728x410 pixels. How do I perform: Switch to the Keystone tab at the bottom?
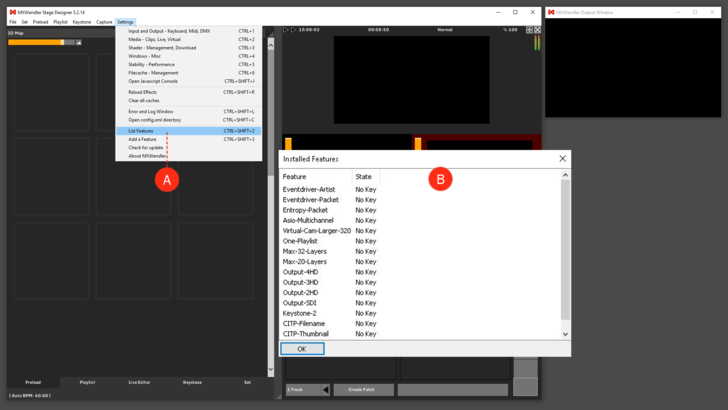(x=192, y=383)
